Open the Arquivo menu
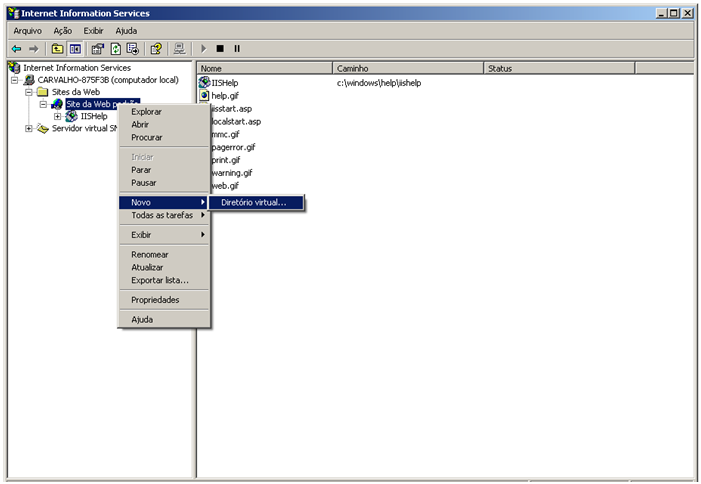This screenshot has height=484, width=701. [27, 31]
